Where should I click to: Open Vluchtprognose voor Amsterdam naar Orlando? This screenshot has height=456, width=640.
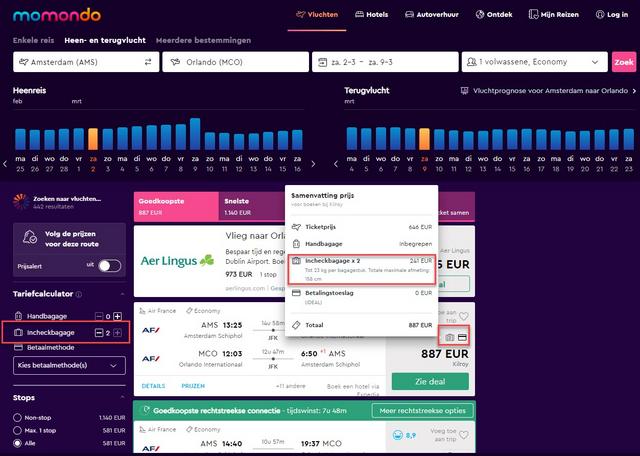548,91
